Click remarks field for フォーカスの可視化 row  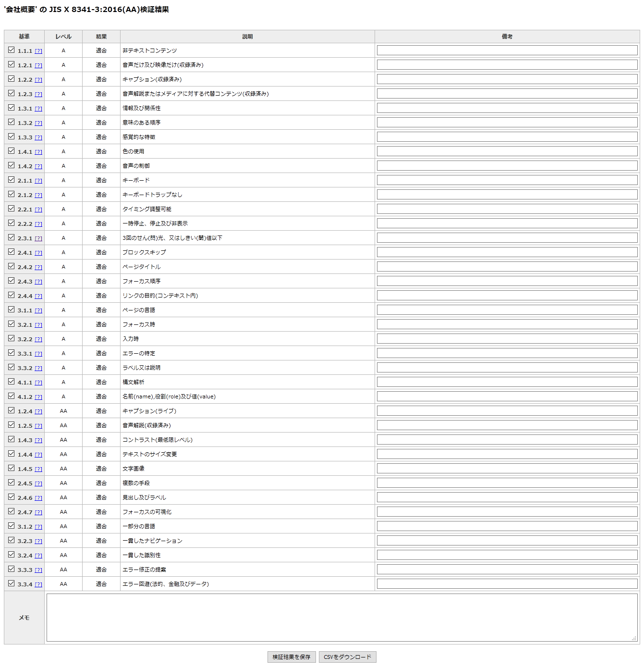click(x=507, y=512)
